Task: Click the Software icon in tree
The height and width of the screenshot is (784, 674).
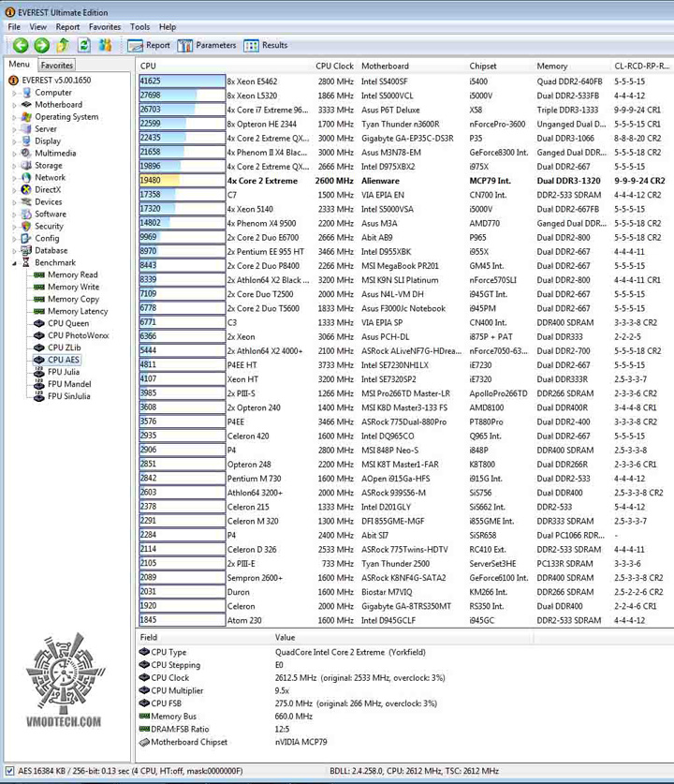Action: 26,214
